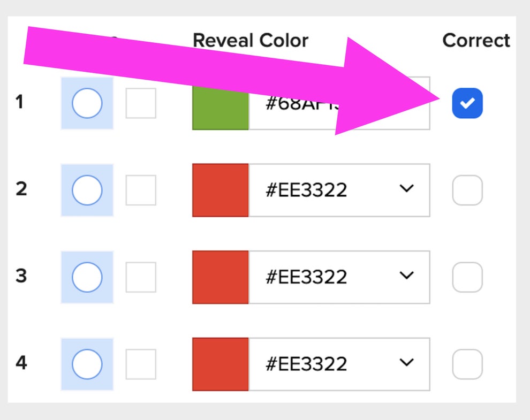
Task: Click the red color swatch on row 3
Action: tap(219, 277)
